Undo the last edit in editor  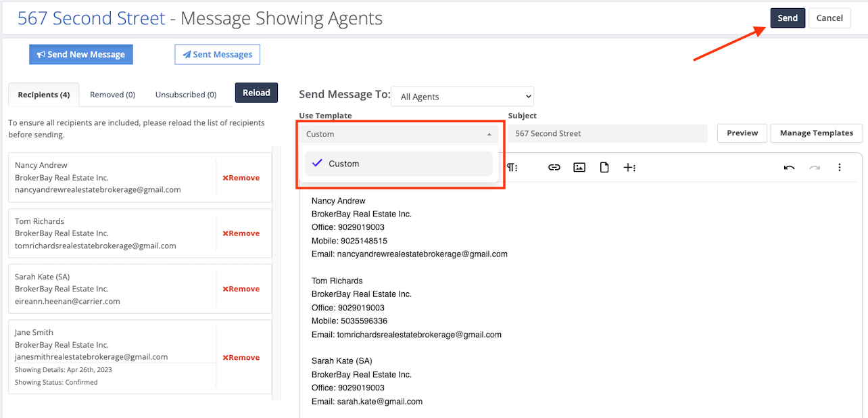pyautogui.click(x=789, y=168)
